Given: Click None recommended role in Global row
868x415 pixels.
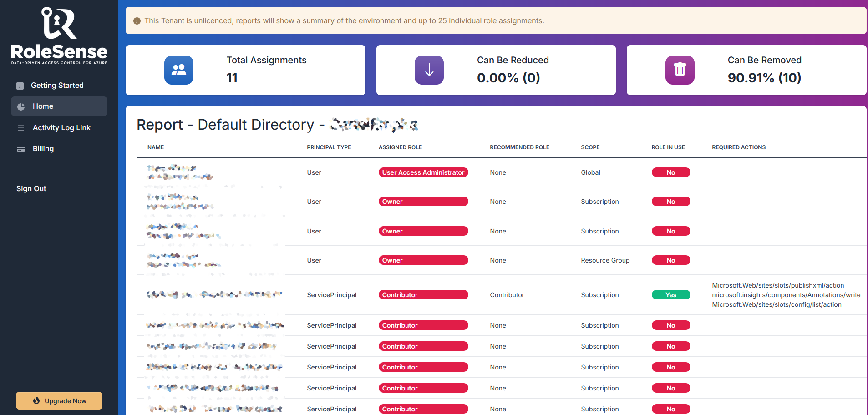Looking at the screenshot, I should 498,172.
